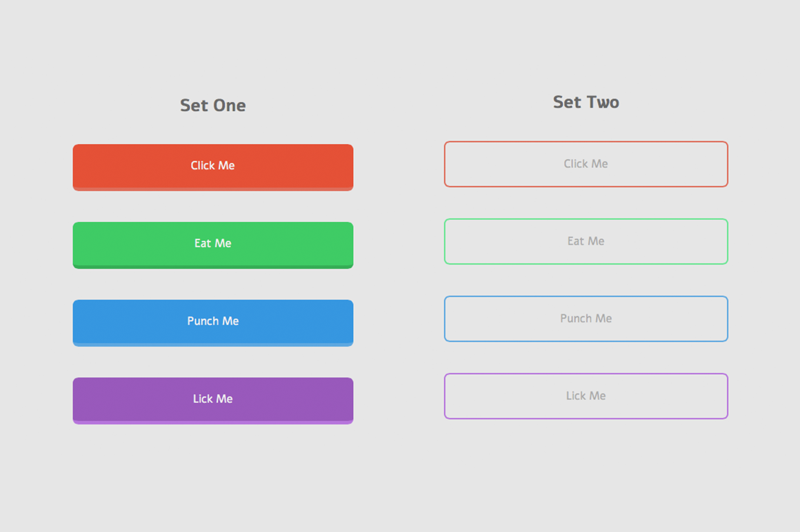Click the solid red Click Me button
This screenshot has height=532, width=800.
(212, 166)
